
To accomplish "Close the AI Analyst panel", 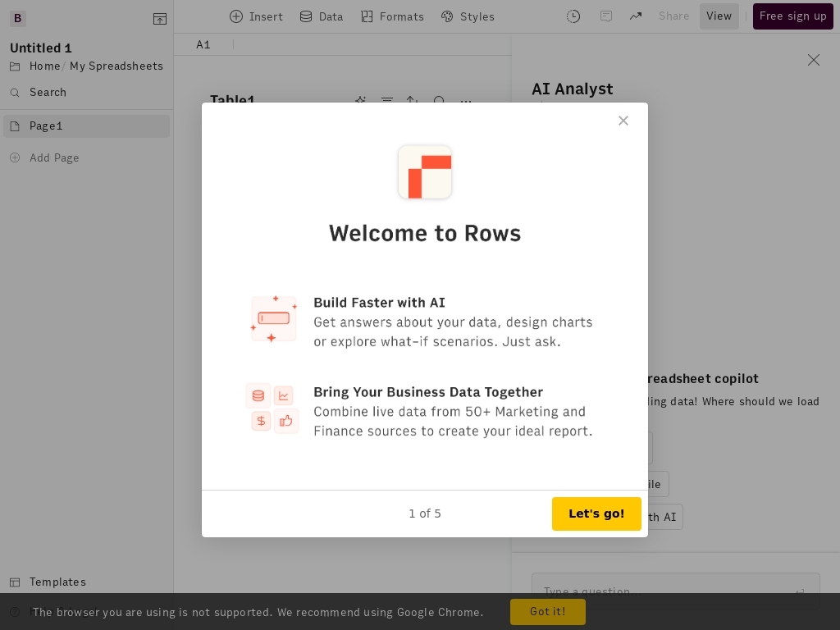I will point(813,60).
